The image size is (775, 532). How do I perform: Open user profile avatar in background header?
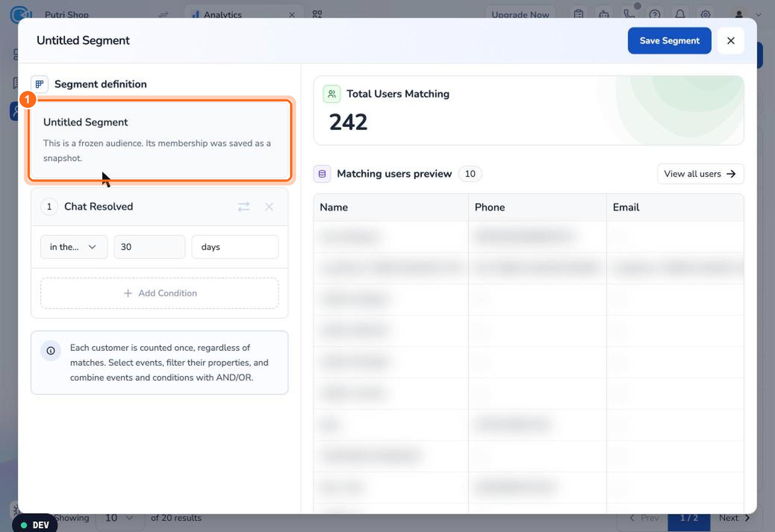tap(738, 15)
